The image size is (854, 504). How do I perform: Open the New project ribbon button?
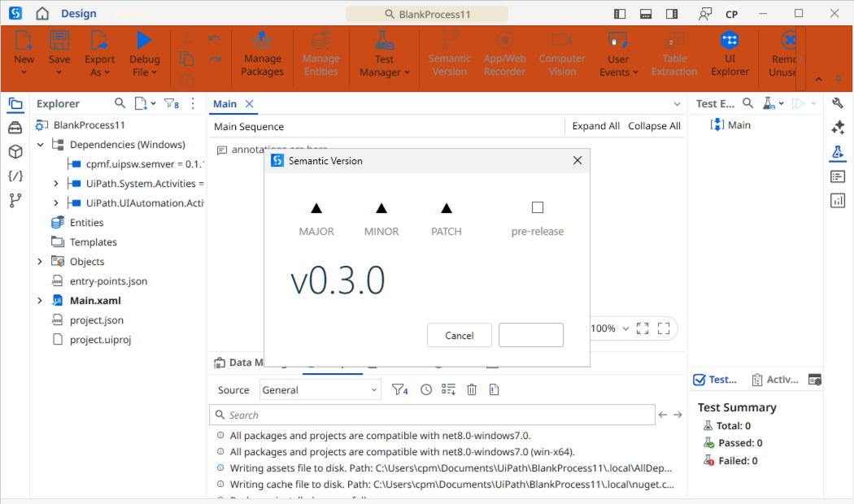point(24,53)
